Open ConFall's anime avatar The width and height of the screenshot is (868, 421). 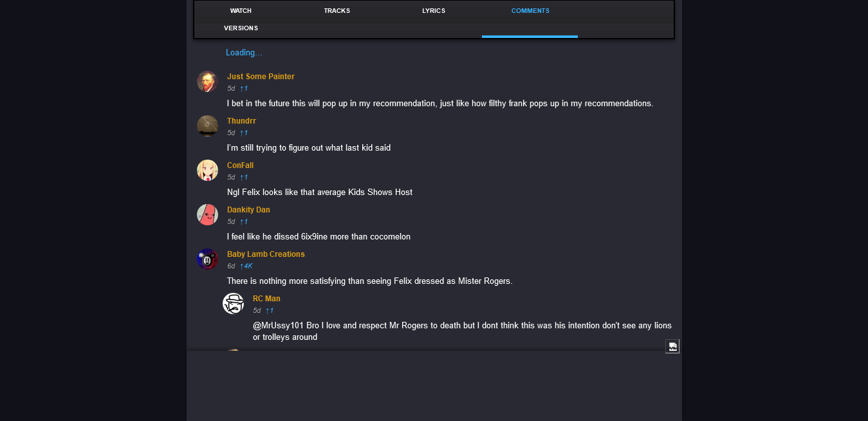click(x=207, y=171)
